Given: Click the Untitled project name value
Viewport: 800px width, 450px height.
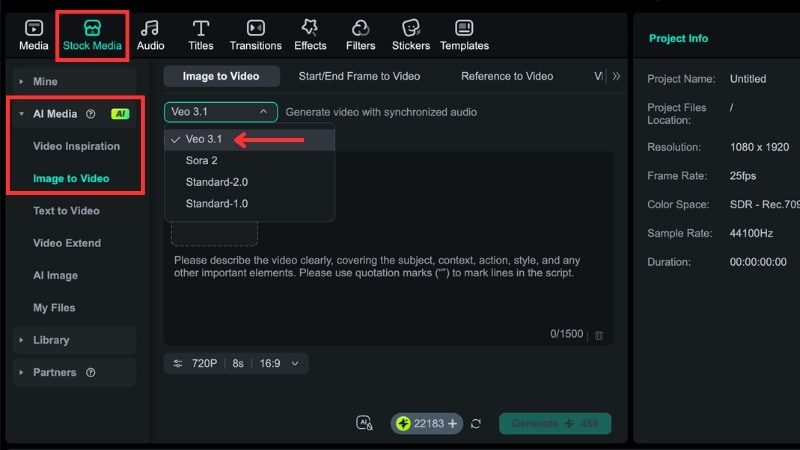Looking at the screenshot, I should pyautogui.click(x=747, y=79).
